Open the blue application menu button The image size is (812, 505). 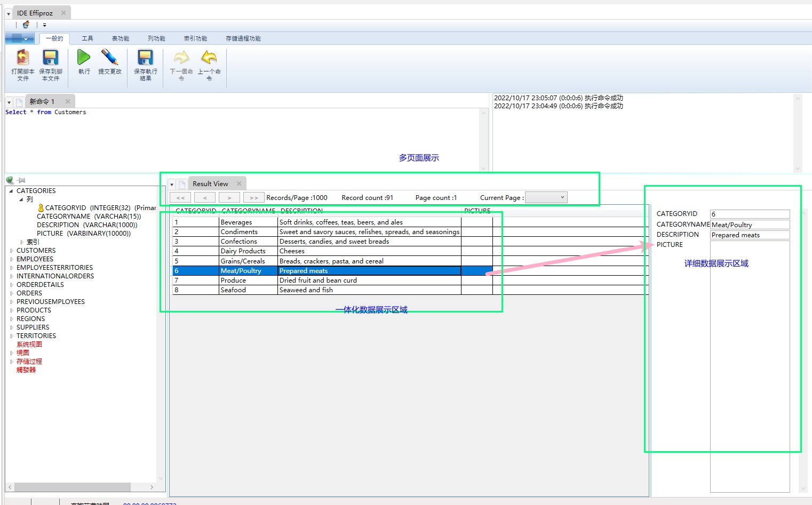20,38
